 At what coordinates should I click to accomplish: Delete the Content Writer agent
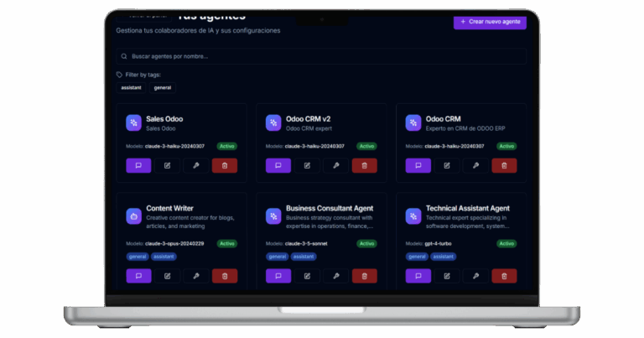pos(225,275)
